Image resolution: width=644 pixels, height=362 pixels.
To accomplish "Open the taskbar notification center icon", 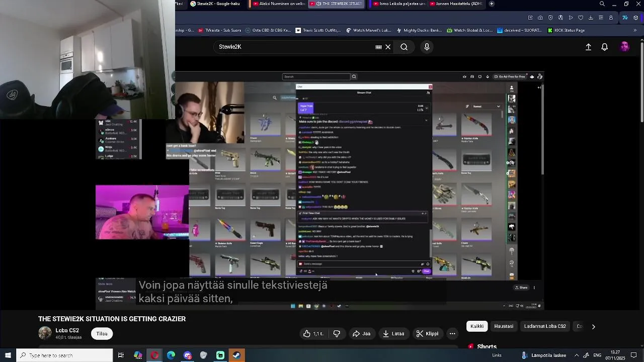I will (634, 355).
